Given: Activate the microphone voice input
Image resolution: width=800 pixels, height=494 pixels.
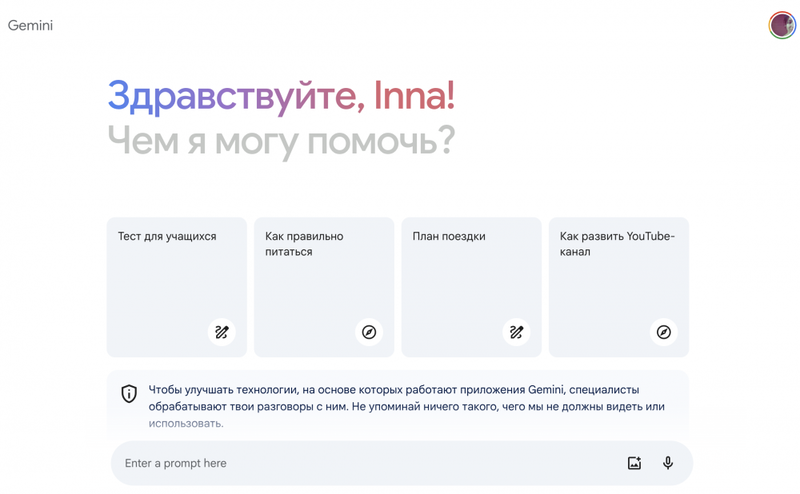Looking at the screenshot, I should point(668,463).
